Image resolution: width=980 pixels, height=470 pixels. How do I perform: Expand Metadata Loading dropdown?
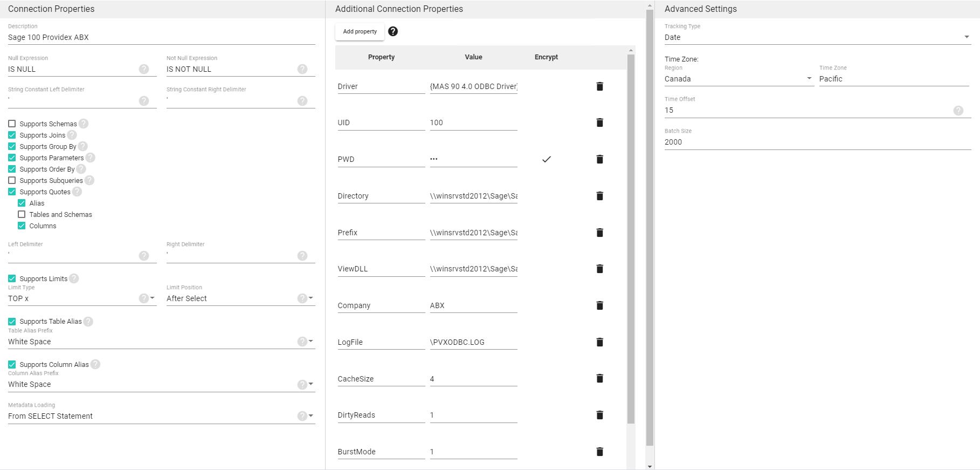pyautogui.click(x=310, y=415)
